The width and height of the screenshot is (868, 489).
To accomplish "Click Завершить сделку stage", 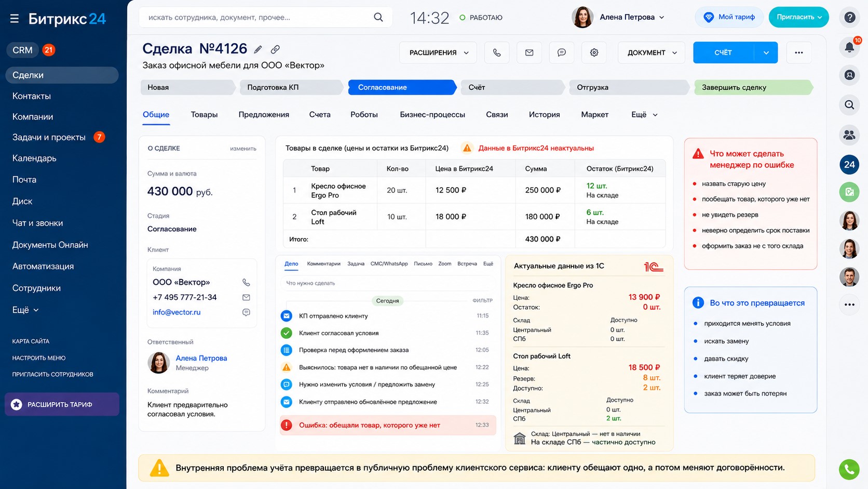I will pyautogui.click(x=753, y=87).
